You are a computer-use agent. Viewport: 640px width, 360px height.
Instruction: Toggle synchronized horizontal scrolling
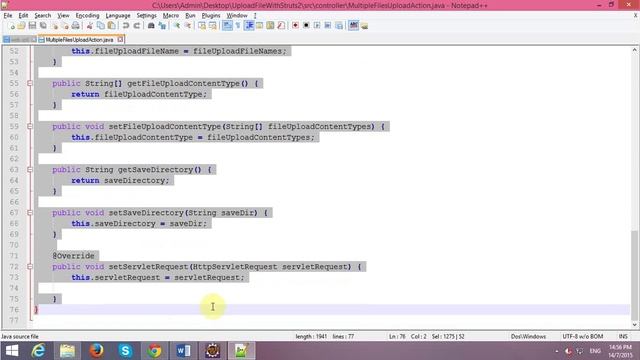pos(213,26)
